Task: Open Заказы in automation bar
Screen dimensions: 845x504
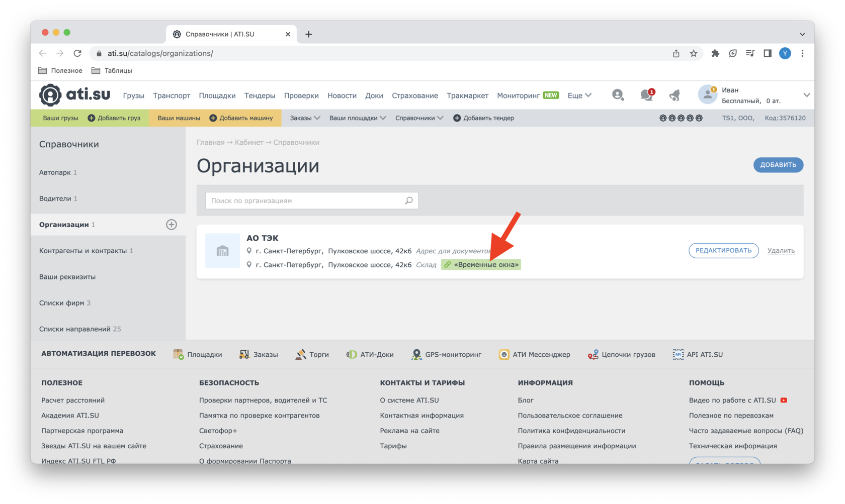Action: point(259,354)
